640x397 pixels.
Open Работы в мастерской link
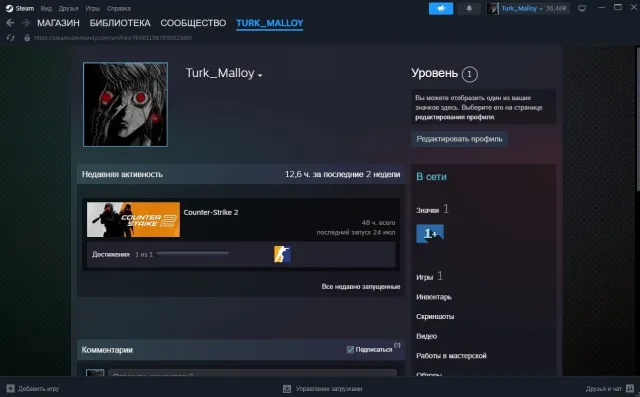click(x=451, y=355)
